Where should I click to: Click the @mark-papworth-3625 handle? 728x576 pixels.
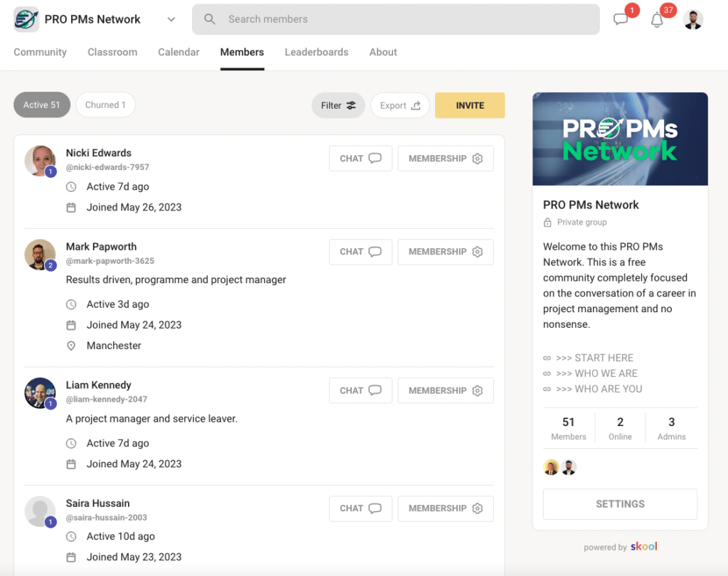click(110, 260)
